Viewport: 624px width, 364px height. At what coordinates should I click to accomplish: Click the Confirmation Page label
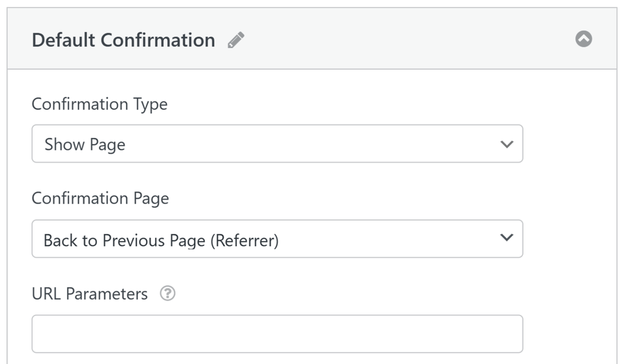100,198
